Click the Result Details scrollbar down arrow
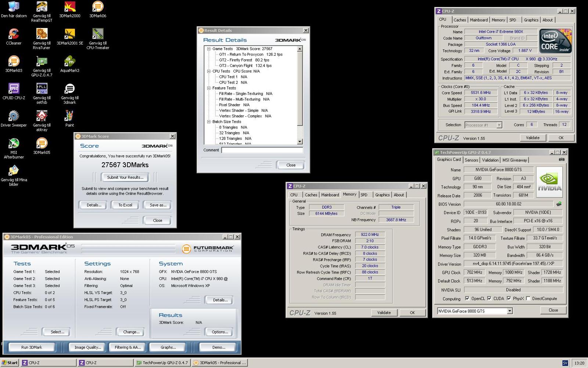 coord(300,142)
